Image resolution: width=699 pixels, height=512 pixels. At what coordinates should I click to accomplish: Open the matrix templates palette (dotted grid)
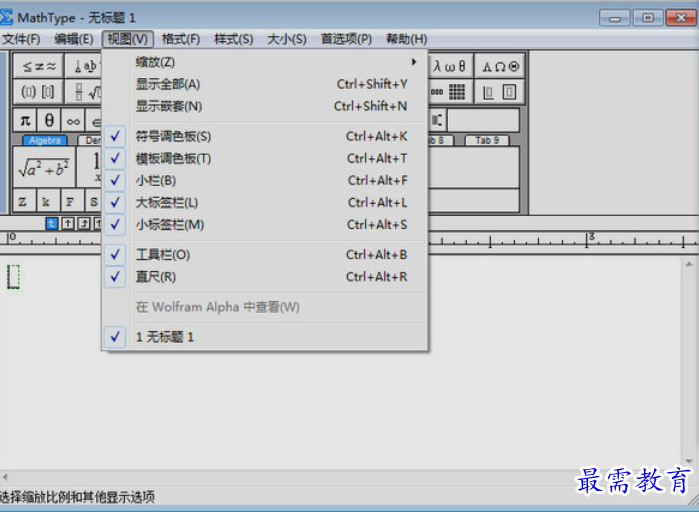point(450,92)
